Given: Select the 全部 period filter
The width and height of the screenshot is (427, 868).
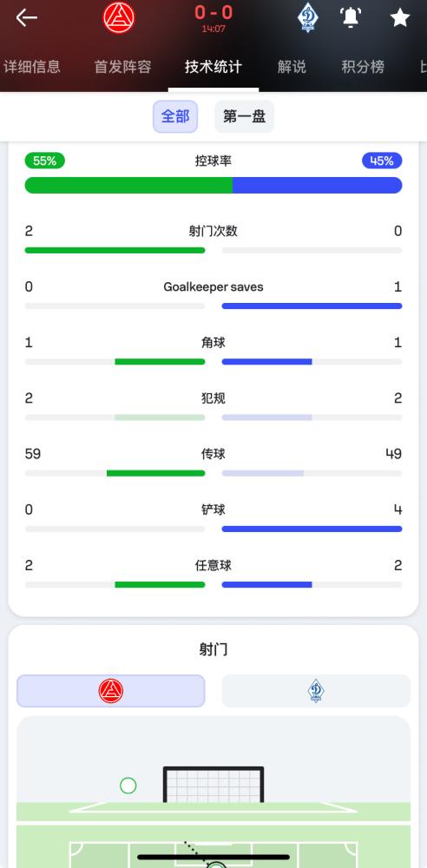Looking at the screenshot, I should coord(175,116).
